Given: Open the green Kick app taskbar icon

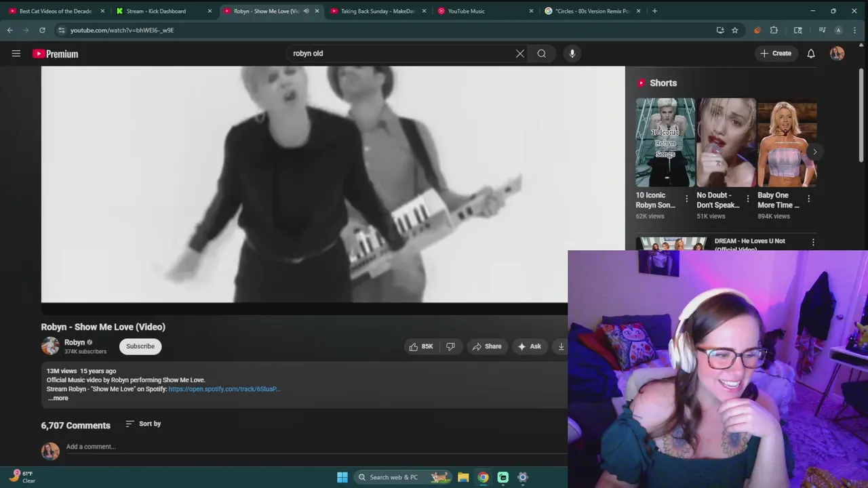Looking at the screenshot, I should pyautogui.click(x=503, y=477).
